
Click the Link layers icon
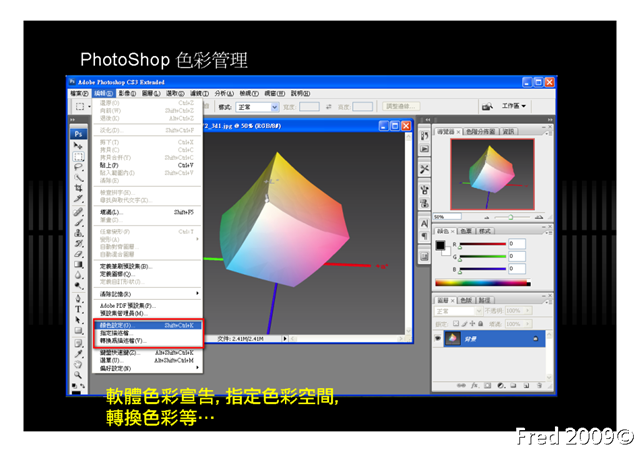[461, 385]
